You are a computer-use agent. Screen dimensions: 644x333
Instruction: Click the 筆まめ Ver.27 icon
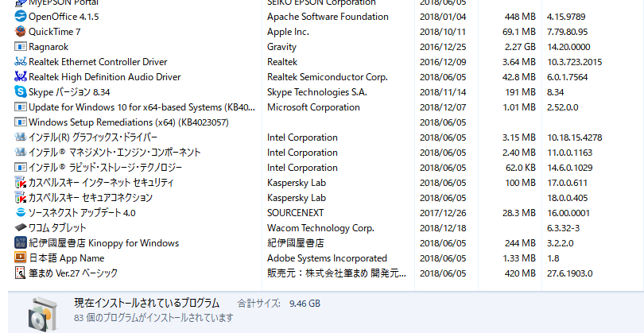tap(21, 273)
